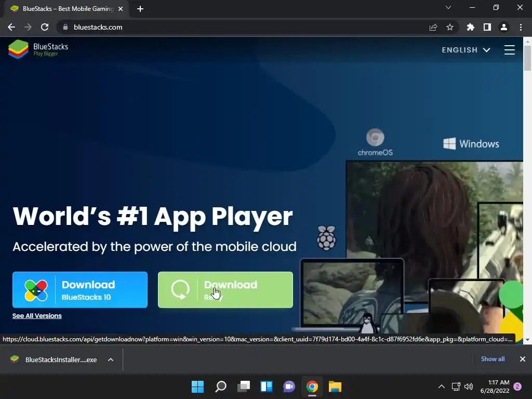Click the chromeOS platform icon
532x399 pixels.
pyautogui.click(x=375, y=142)
